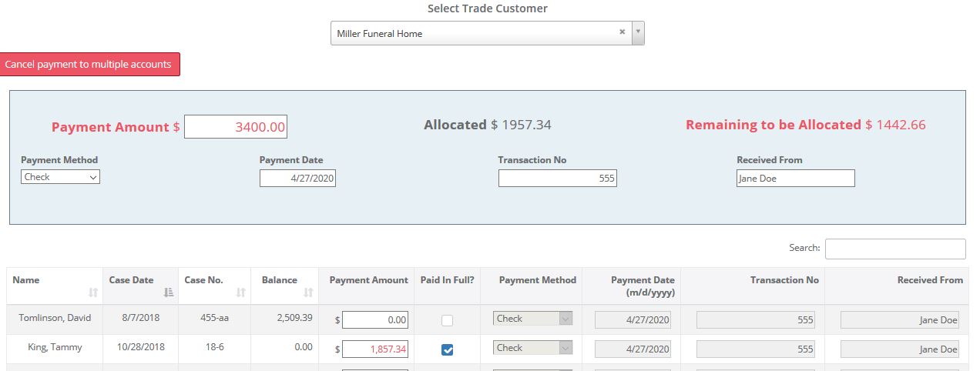980x371 pixels.
Task: Click the total Payment Amount field
Action: pos(236,127)
